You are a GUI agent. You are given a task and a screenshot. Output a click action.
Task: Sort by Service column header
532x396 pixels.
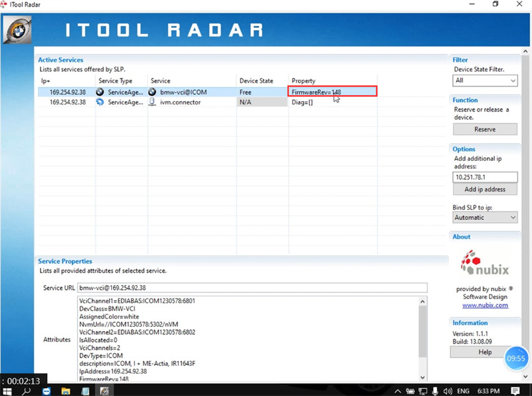pyautogui.click(x=192, y=80)
